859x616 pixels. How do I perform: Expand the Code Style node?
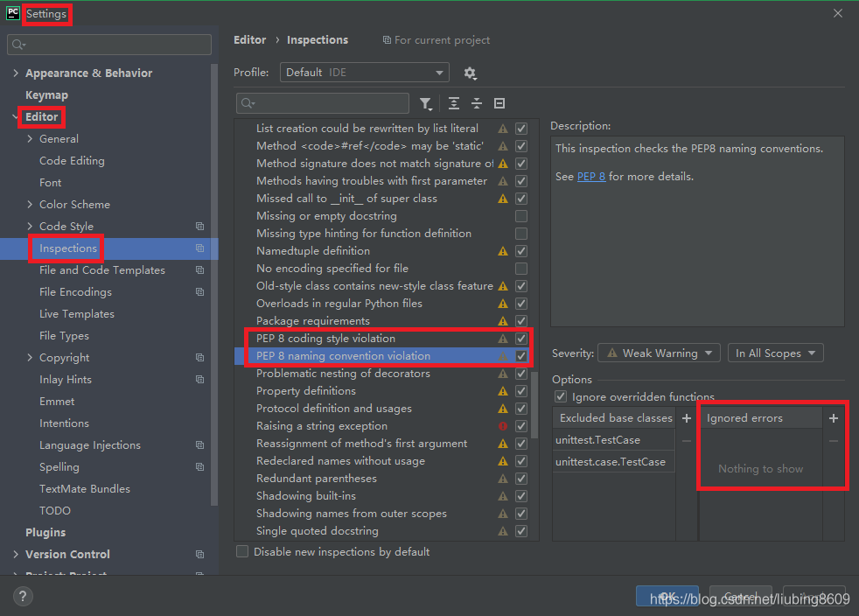(x=30, y=227)
